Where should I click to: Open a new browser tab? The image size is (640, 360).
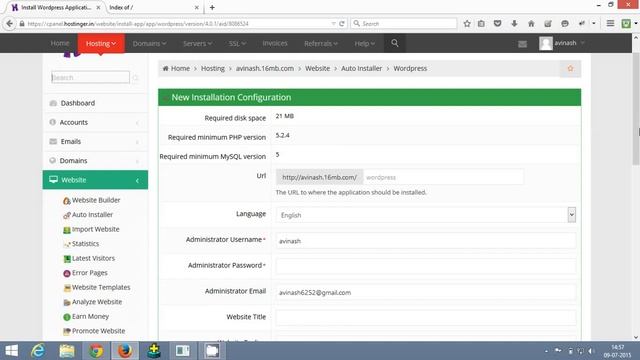[x=212, y=7]
